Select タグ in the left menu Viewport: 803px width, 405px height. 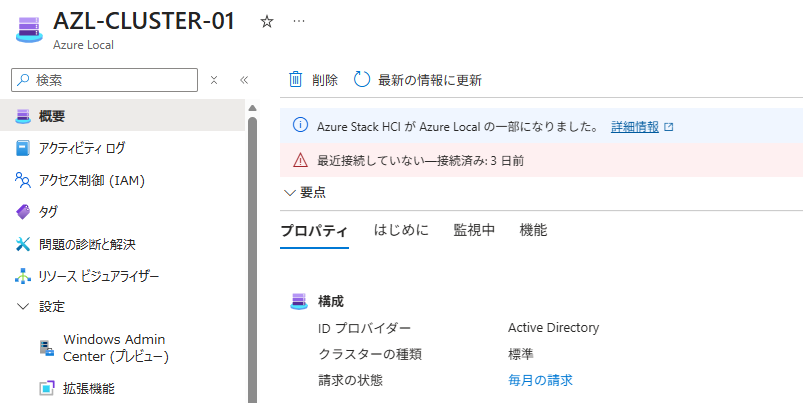coord(48,212)
